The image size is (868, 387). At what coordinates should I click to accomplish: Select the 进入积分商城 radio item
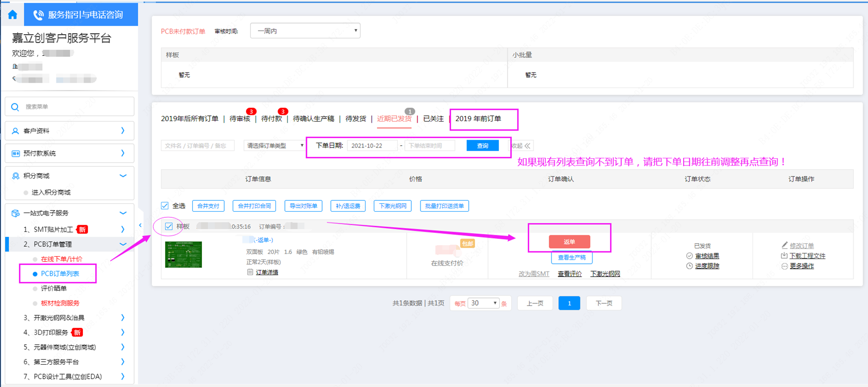pyautogui.click(x=26, y=192)
